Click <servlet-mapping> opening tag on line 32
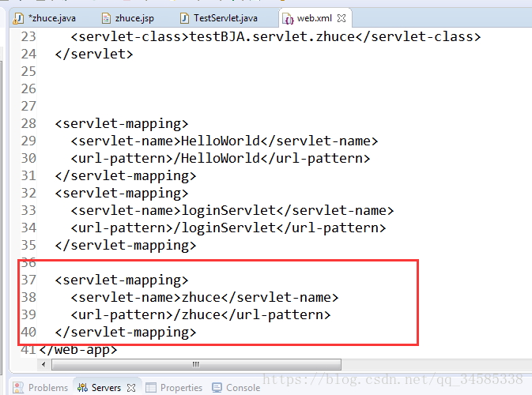The image size is (532, 395). click(122, 193)
